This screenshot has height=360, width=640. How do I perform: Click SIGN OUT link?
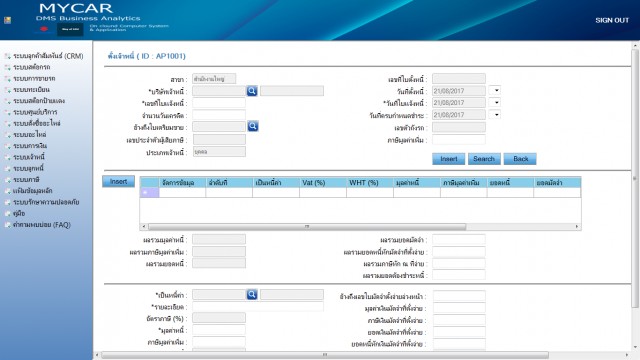pos(612,20)
